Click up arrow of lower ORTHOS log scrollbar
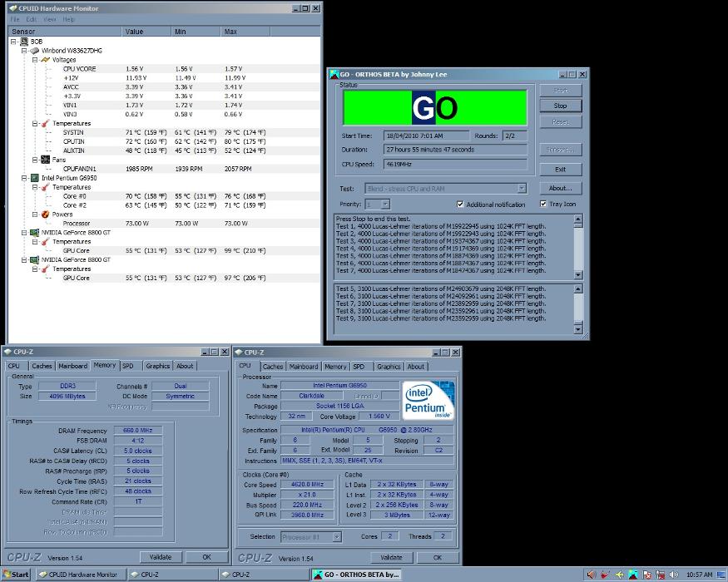Viewport: 728px width, 582px height. pos(578,289)
